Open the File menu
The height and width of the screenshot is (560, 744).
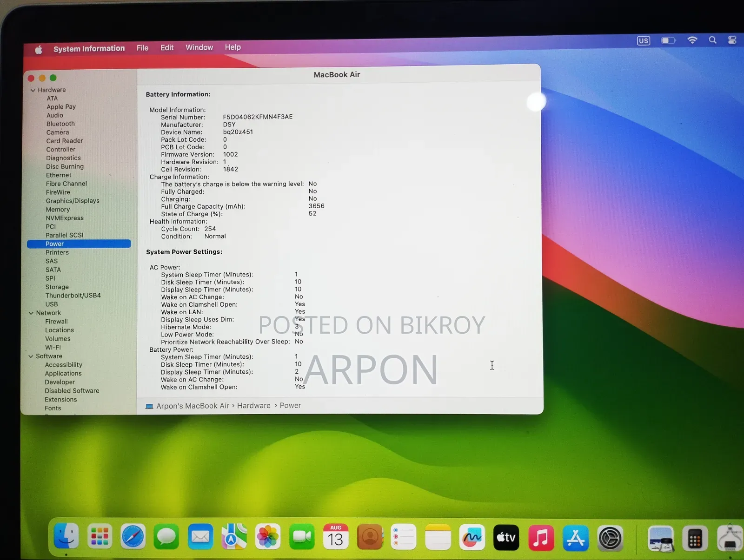142,48
